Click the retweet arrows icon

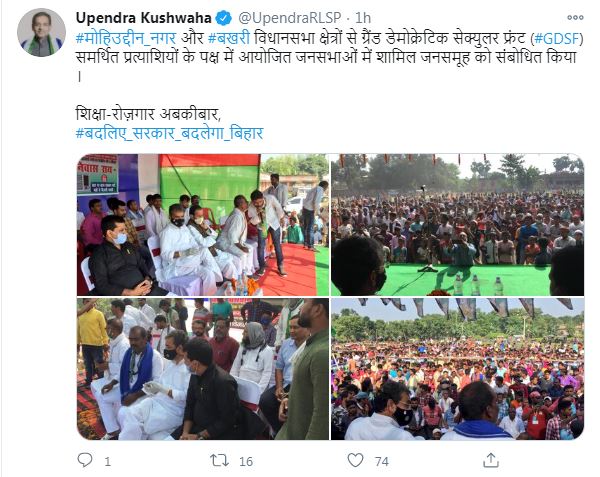click(x=219, y=460)
